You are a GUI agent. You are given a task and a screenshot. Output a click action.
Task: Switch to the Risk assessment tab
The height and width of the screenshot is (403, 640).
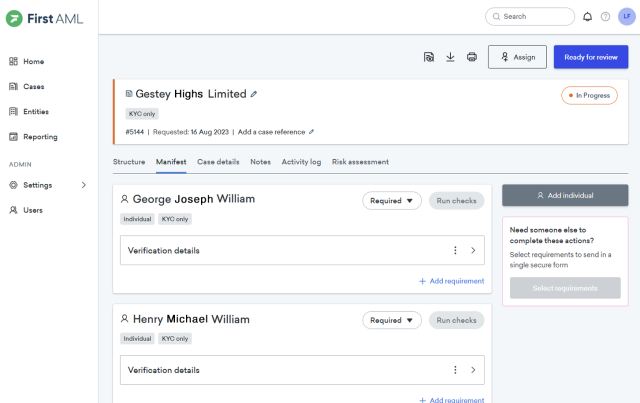coord(360,161)
